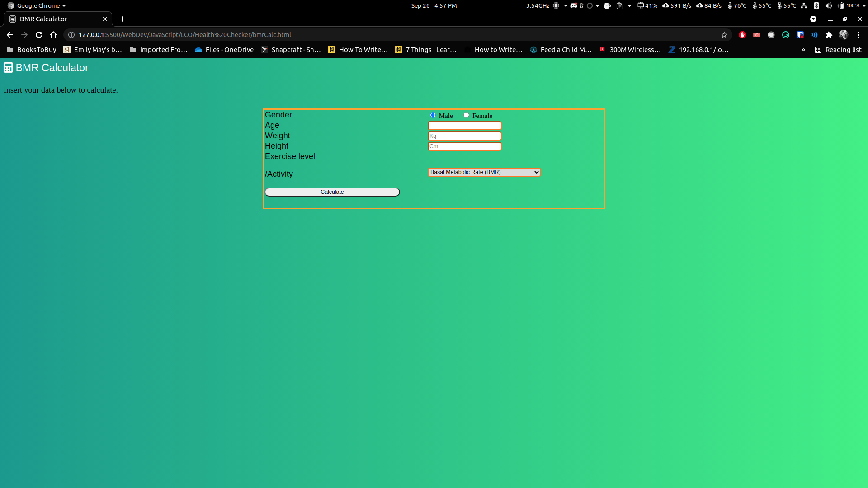This screenshot has width=868, height=488.
Task: Bookmark page with star icon
Action: [724, 35]
